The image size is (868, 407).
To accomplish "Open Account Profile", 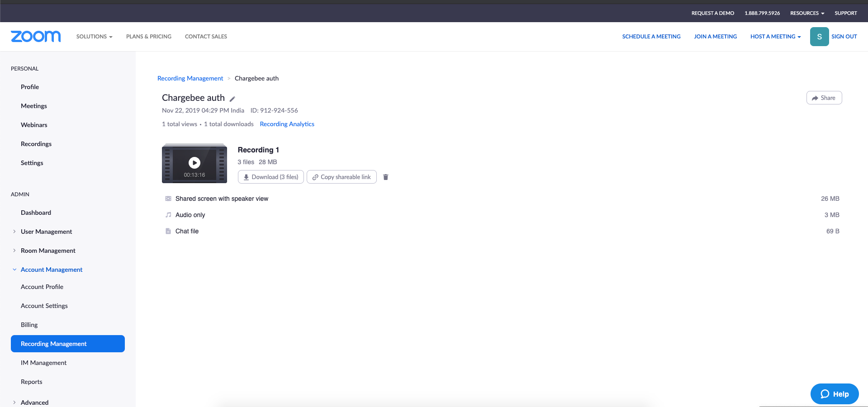I will coord(42,287).
